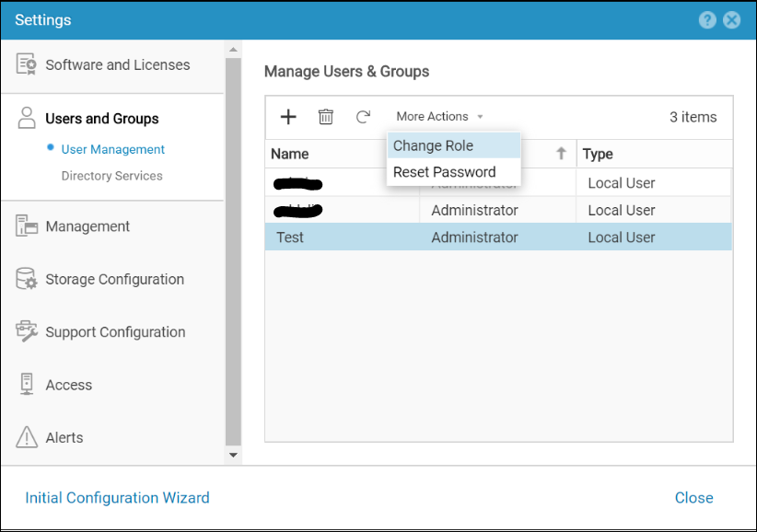Screen dimensions: 757x532
Task: Click the Software and Licenses icon
Action: coord(27,65)
